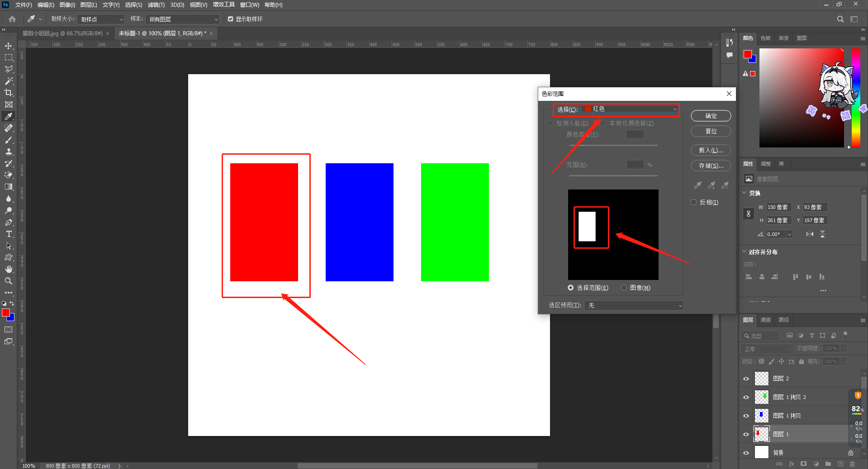Screen dimensions: 868x469
Task: Select the Eyedropper tool in toolbox
Action: (x=9, y=116)
